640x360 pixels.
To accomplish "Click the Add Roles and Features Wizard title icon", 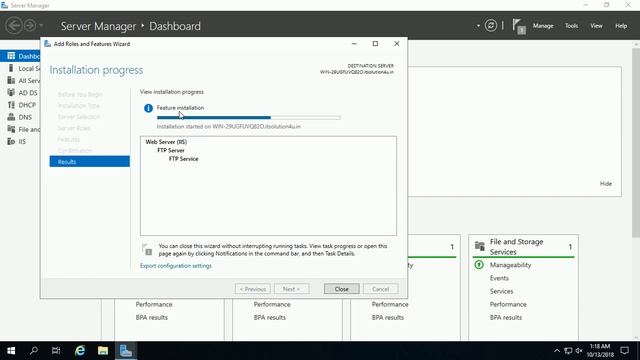I will tap(47, 44).
